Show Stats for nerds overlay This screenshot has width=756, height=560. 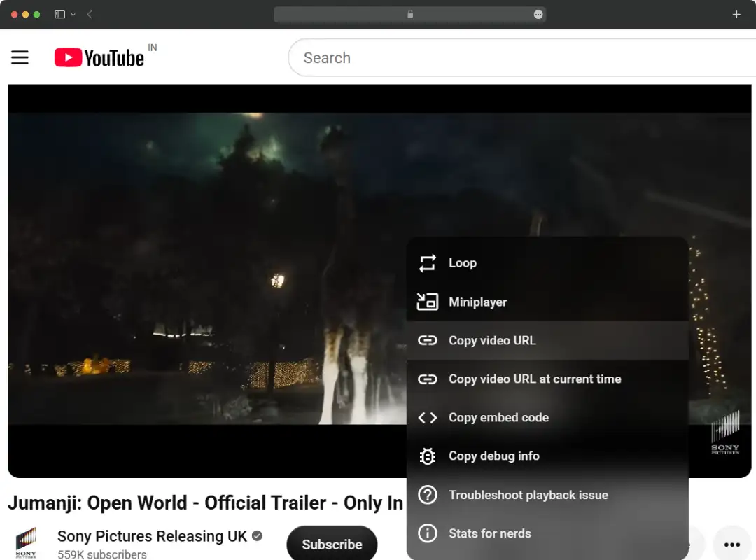[547, 533]
